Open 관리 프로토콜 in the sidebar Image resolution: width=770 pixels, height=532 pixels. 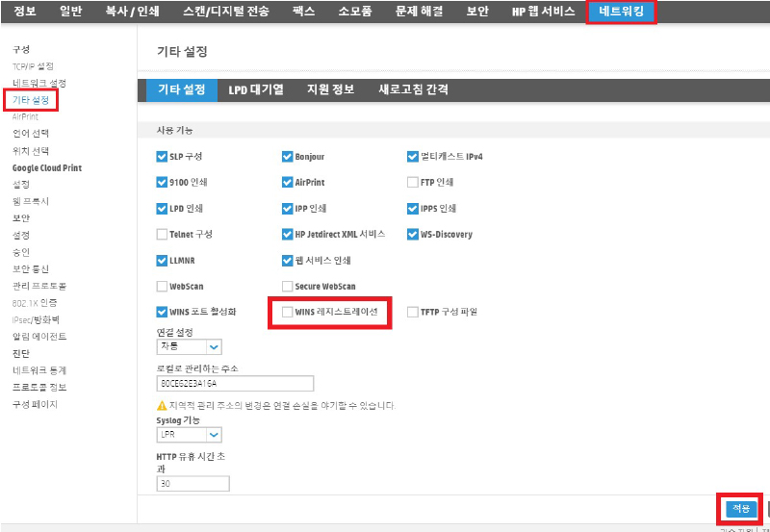(39, 286)
